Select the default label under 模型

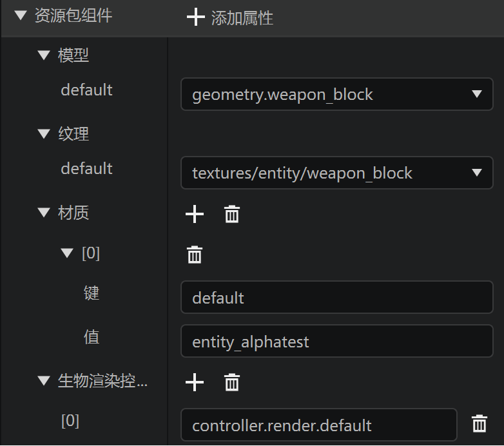[x=86, y=90]
